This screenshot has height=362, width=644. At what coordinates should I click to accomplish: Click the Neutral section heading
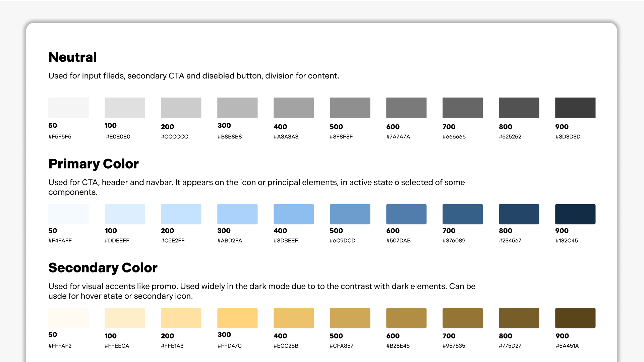(73, 57)
